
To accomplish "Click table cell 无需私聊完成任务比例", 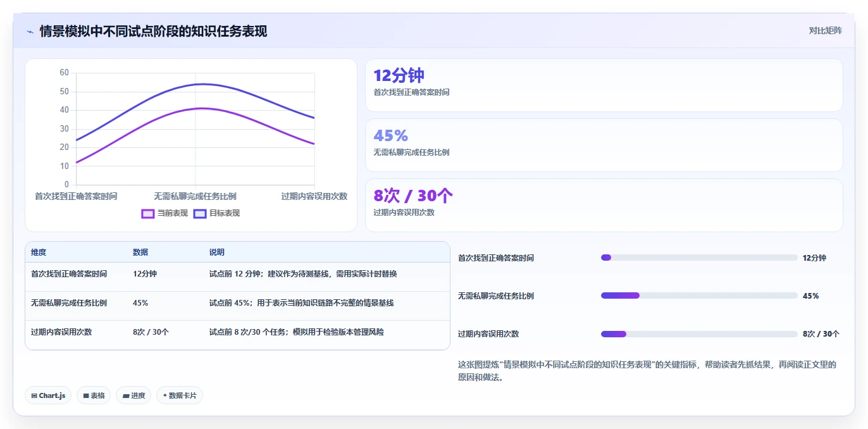I will coord(69,303).
